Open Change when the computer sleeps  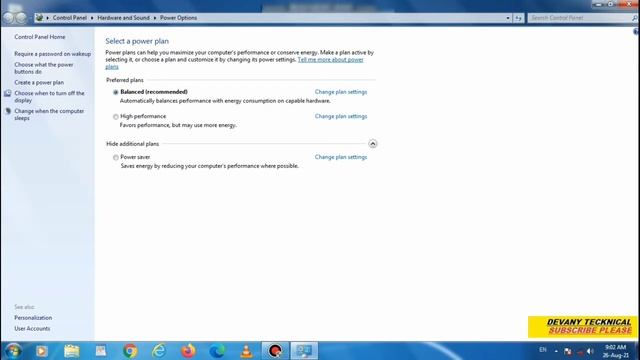pos(49,115)
